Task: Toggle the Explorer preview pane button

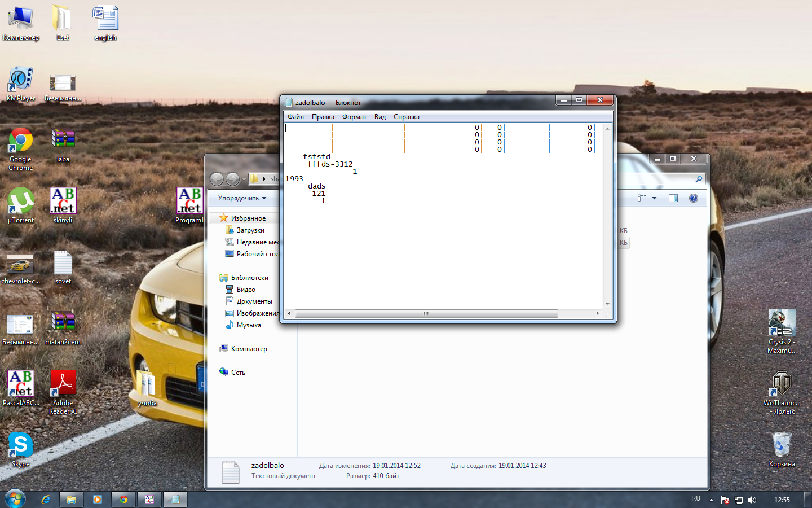Action: click(x=673, y=198)
